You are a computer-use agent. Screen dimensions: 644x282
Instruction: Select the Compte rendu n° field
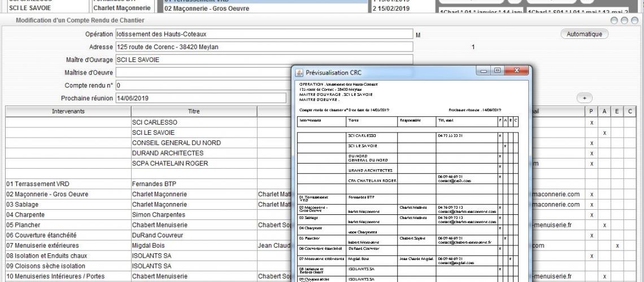(203, 85)
